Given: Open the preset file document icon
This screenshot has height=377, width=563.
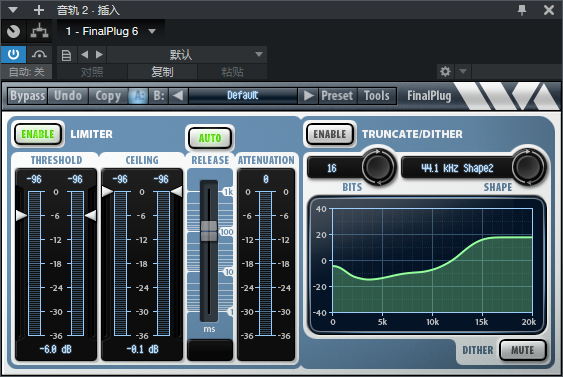Looking at the screenshot, I should [66, 55].
